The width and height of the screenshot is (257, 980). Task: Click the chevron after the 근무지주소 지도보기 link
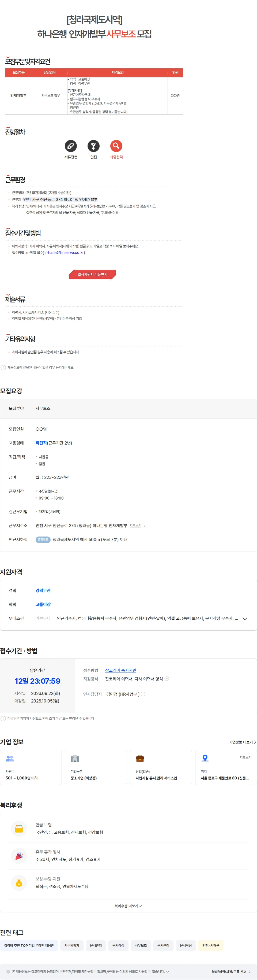(144, 526)
